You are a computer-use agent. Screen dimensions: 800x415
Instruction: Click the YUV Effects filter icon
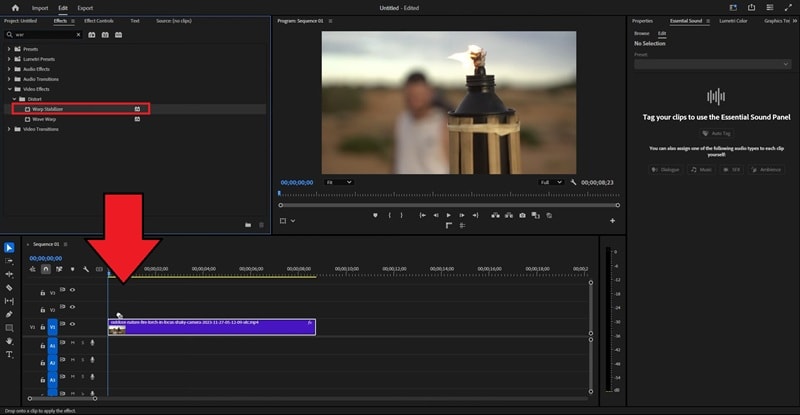[118, 35]
